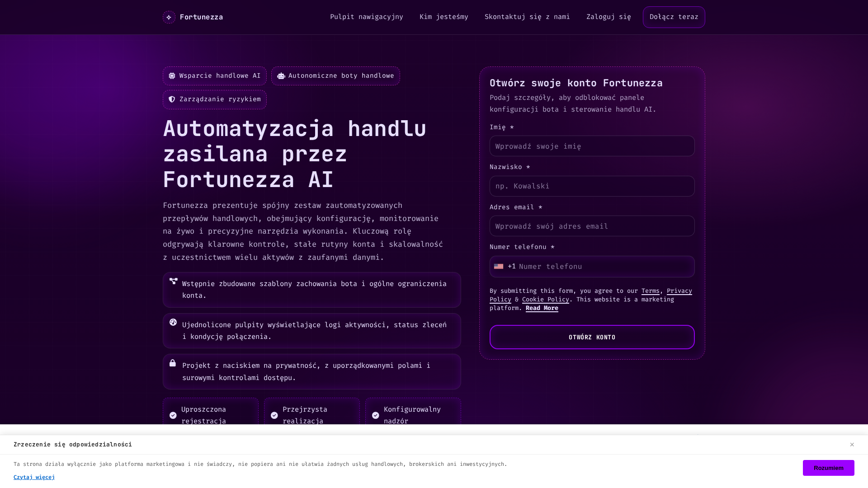868x488 pixels.
Task: Open the US flag country code selector
Action: pos(499,267)
